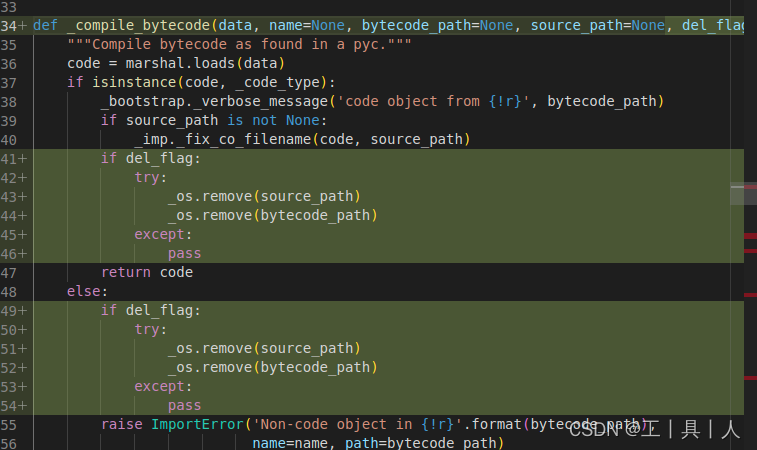Click line number 49 in the gutter
757x450 pixels.
[12, 310]
